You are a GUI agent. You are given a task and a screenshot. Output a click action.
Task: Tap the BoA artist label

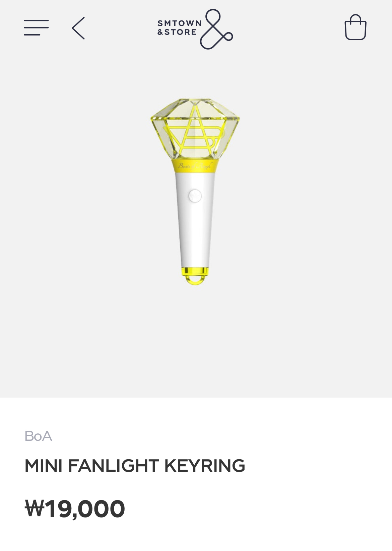(39, 436)
